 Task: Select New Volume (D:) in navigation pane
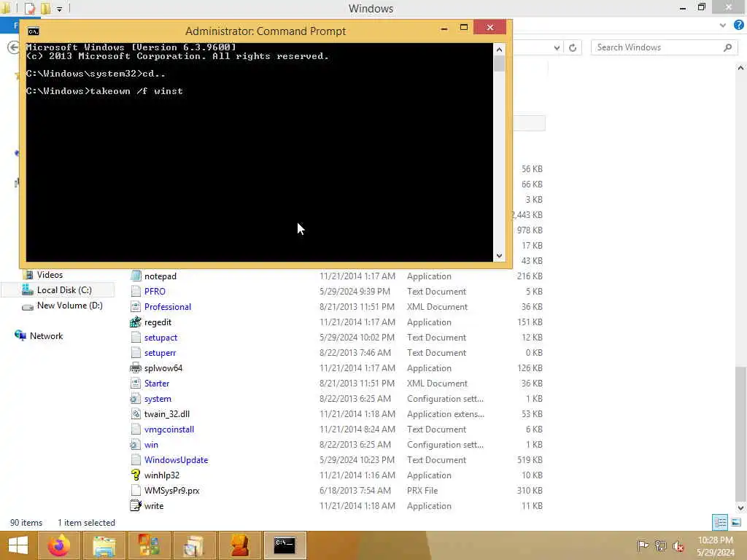69,306
